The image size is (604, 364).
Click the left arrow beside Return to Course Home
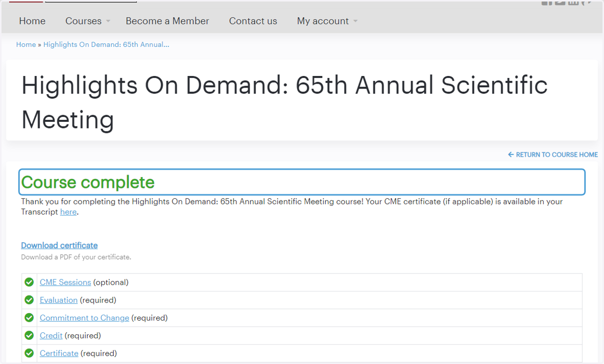(x=511, y=155)
